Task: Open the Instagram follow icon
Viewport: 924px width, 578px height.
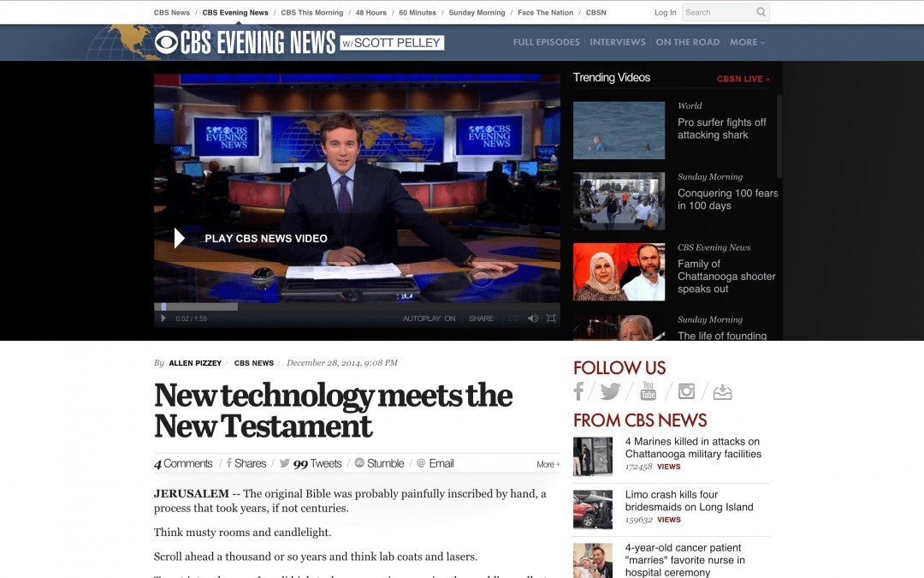Action: tap(686, 391)
